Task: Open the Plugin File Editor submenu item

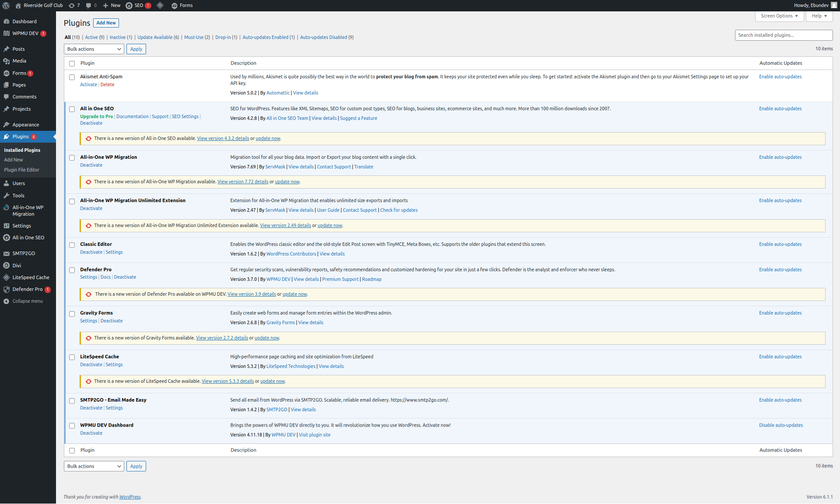Action: (21, 170)
